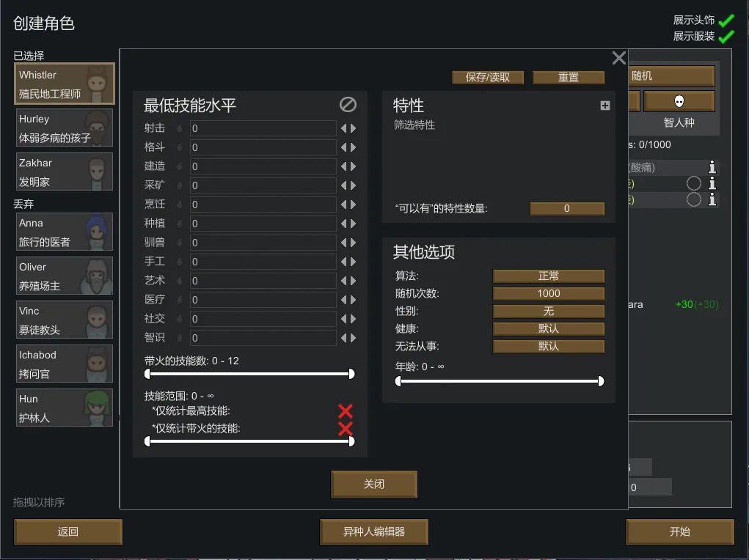Select Anna 旅行的医者 from discarded list
Image resolution: width=749 pixels, height=560 pixels.
pos(65,232)
